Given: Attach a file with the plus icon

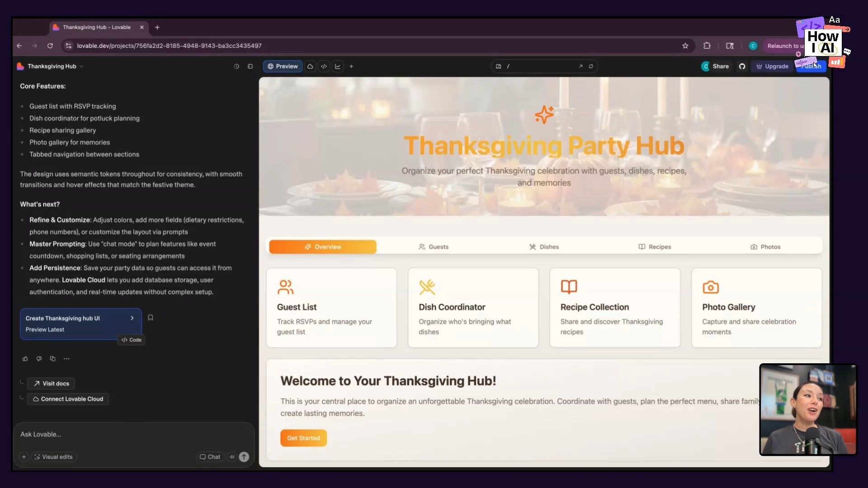Looking at the screenshot, I should pos(24,457).
